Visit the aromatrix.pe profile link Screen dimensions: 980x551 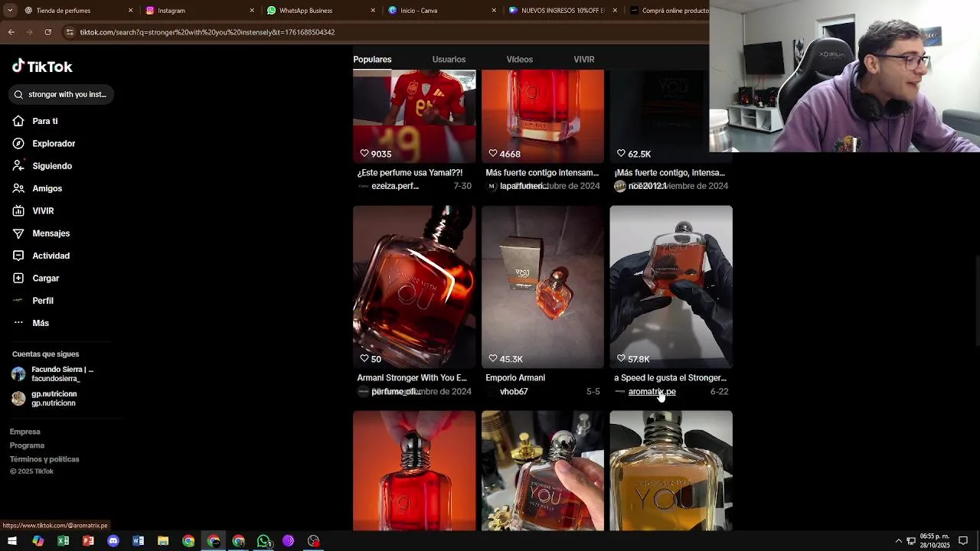pyautogui.click(x=652, y=392)
